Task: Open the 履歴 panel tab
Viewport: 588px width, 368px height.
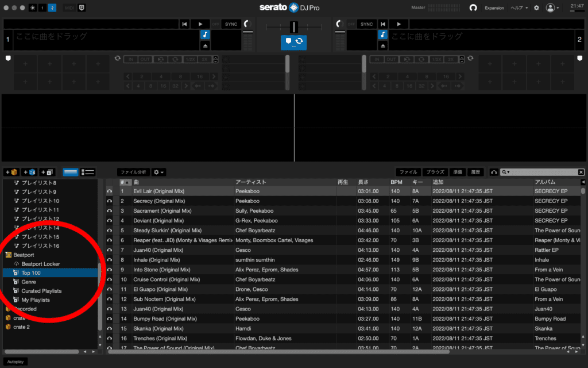Action: click(475, 172)
